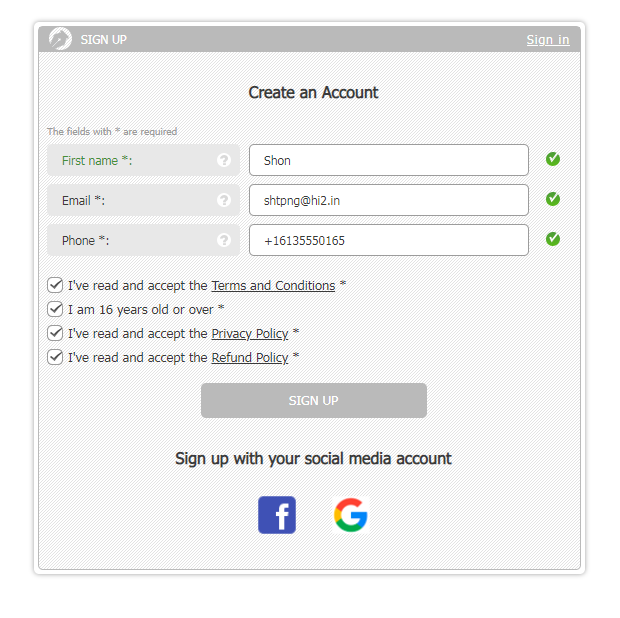Open the Refund Policy link

pyautogui.click(x=249, y=358)
